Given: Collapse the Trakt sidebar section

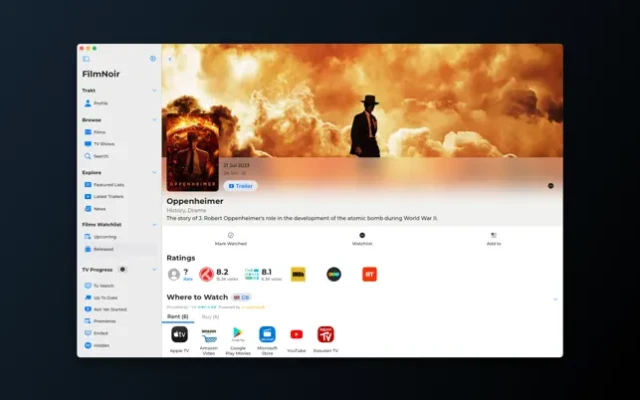Looking at the screenshot, I should pos(154,90).
